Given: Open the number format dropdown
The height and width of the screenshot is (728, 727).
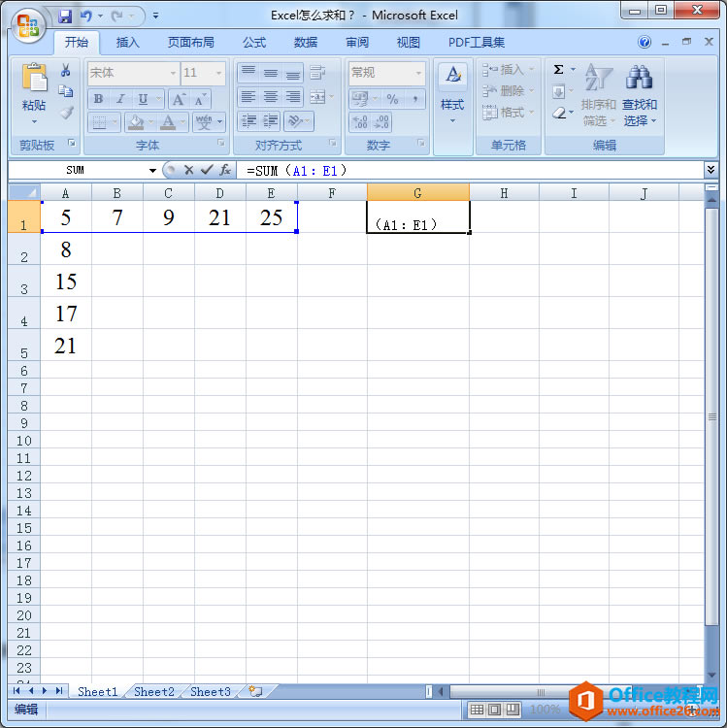Looking at the screenshot, I should pyautogui.click(x=418, y=73).
